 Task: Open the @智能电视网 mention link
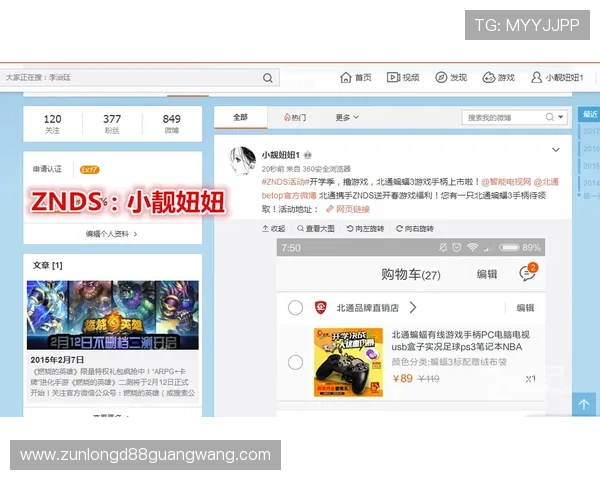pyautogui.click(x=506, y=182)
